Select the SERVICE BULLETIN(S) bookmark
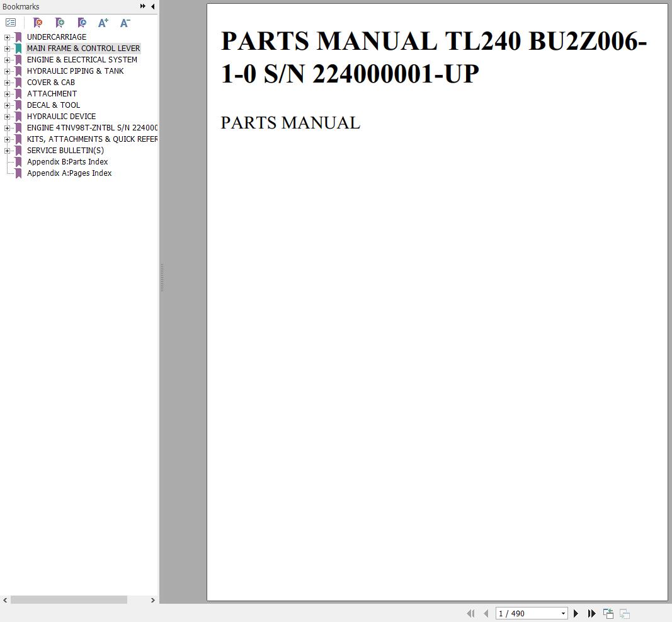This screenshot has height=622, width=672. pos(65,150)
